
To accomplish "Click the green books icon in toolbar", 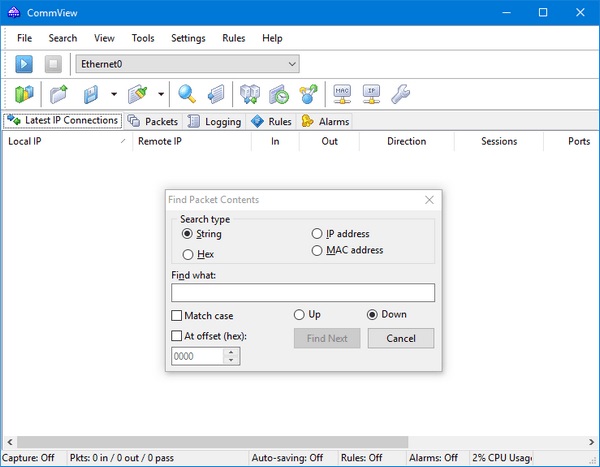I will tap(24, 94).
